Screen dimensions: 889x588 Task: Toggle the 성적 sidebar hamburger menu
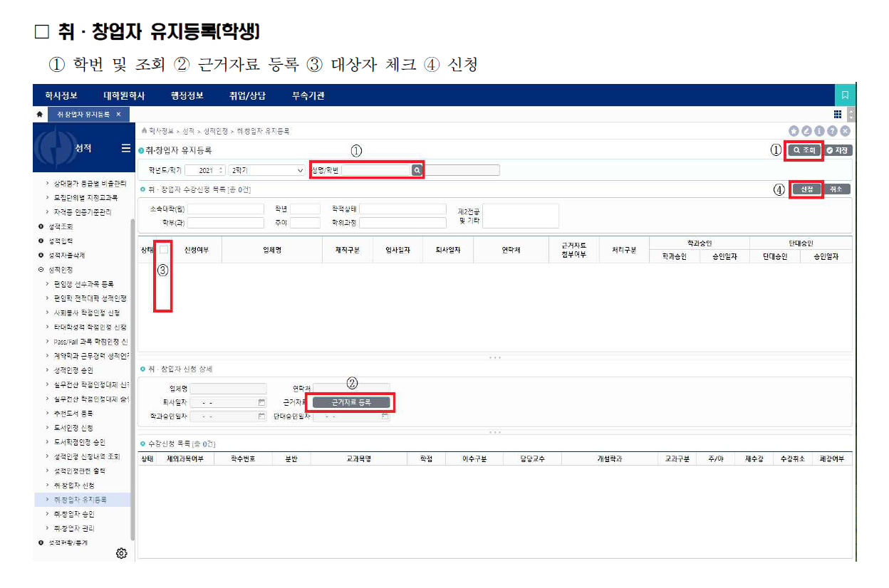(x=125, y=148)
